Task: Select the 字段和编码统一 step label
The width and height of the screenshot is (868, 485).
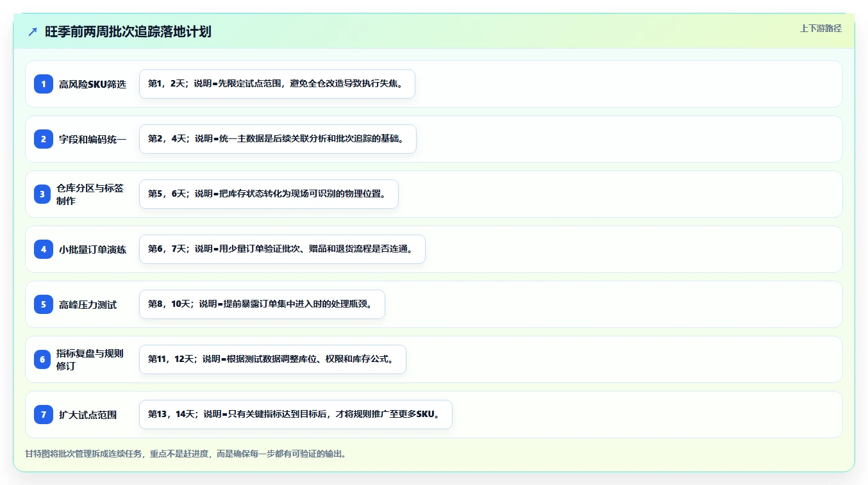Action: 93,139
